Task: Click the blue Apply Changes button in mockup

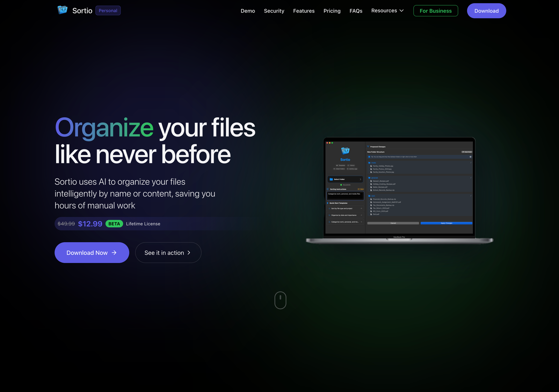Action: 446,223
